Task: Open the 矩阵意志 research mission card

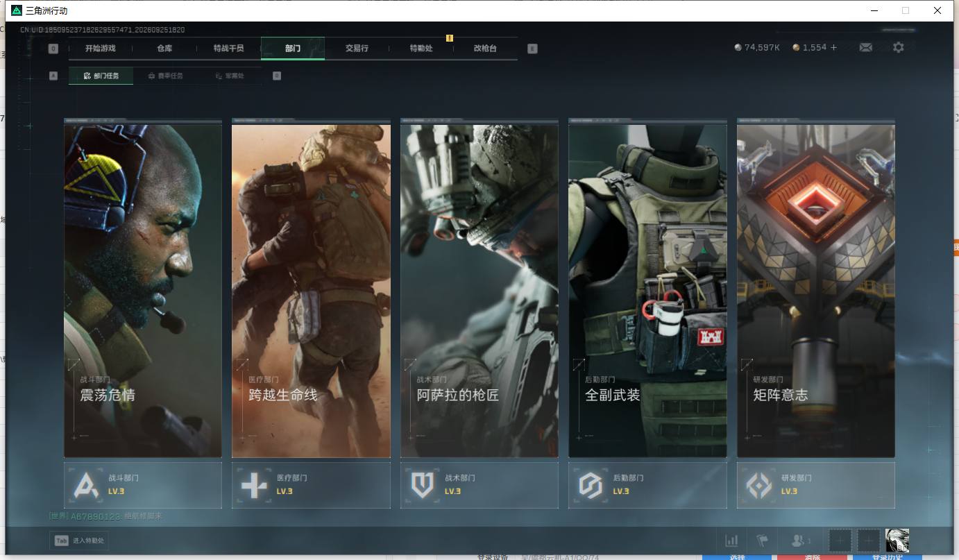Action: click(816, 288)
